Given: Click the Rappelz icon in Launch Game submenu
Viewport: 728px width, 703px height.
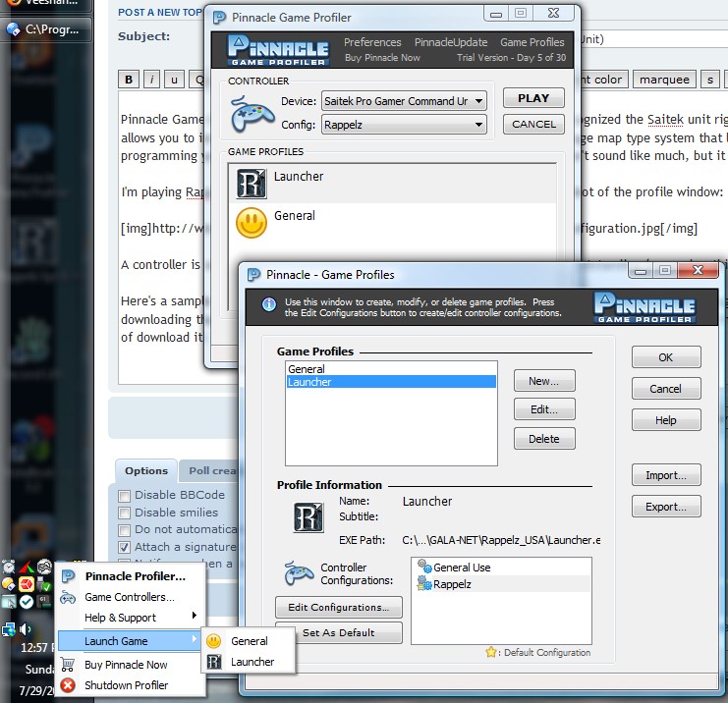Looking at the screenshot, I should 214,662.
